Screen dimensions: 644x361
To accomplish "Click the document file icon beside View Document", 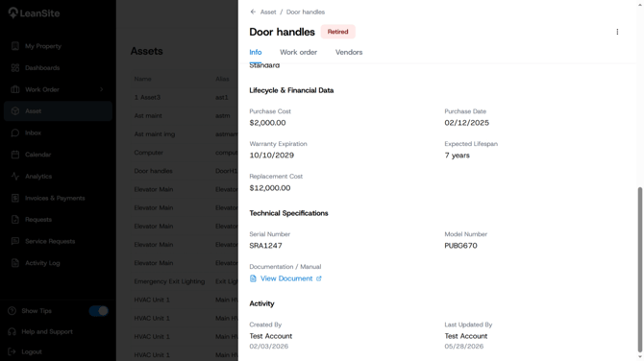I will click(x=253, y=278).
